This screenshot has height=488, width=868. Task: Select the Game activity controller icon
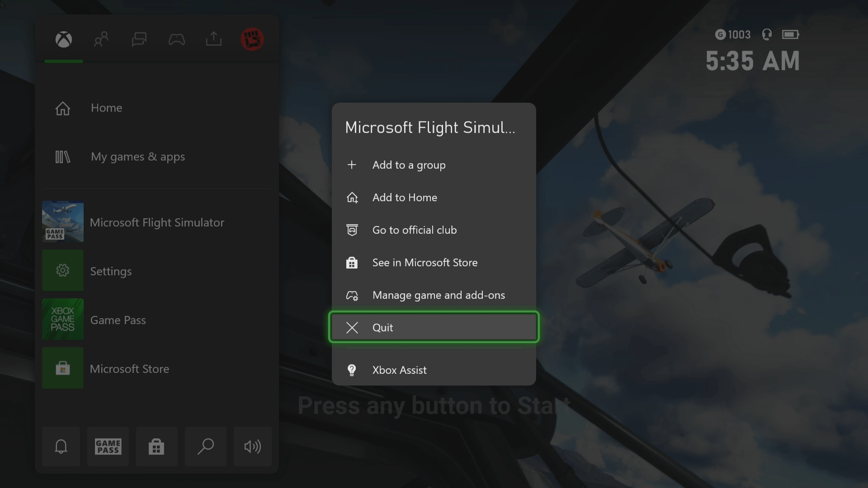click(177, 40)
